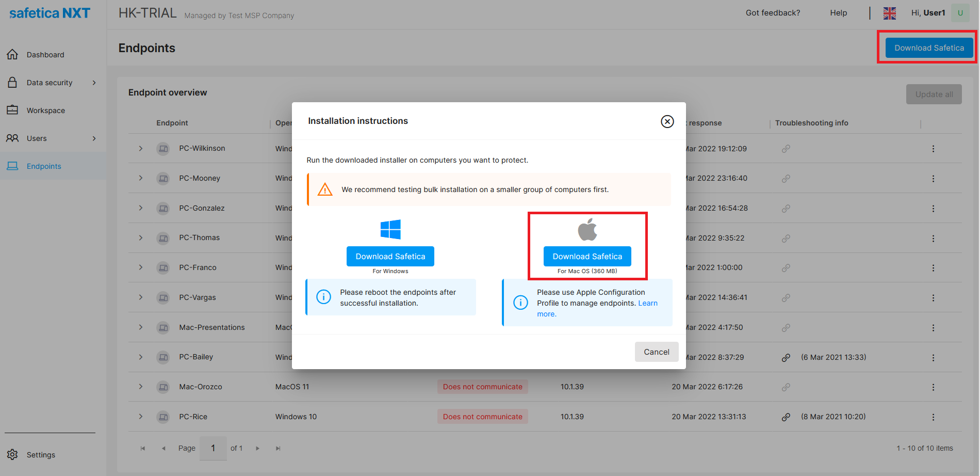Image resolution: width=980 pixels, height=476 pixels.
Task: Click Does not communicate status for Mac-Orozco
Action: pos(482,387)
